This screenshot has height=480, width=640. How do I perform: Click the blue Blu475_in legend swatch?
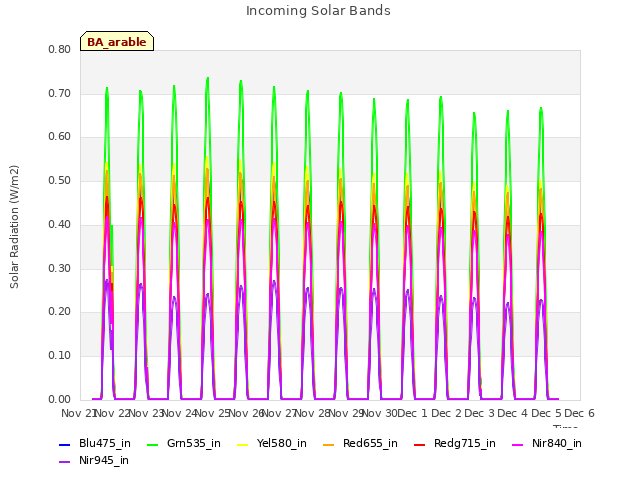tap(65, 444)
